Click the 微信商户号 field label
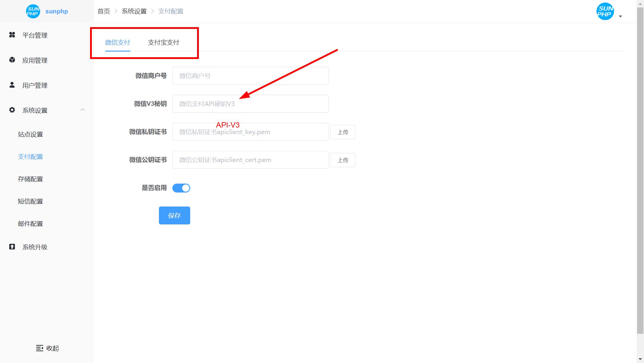The height and width of the screenshot is (363, 644). (x=151, y=76)
